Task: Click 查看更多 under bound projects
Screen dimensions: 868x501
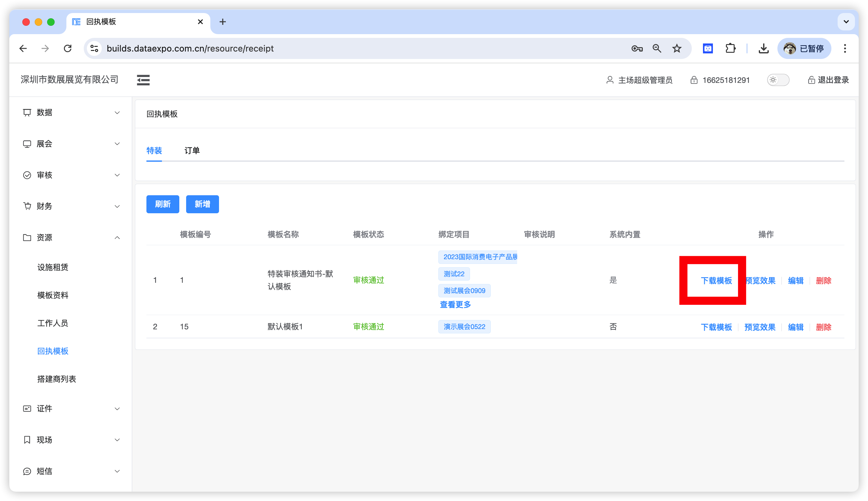Action: (455, 305)
